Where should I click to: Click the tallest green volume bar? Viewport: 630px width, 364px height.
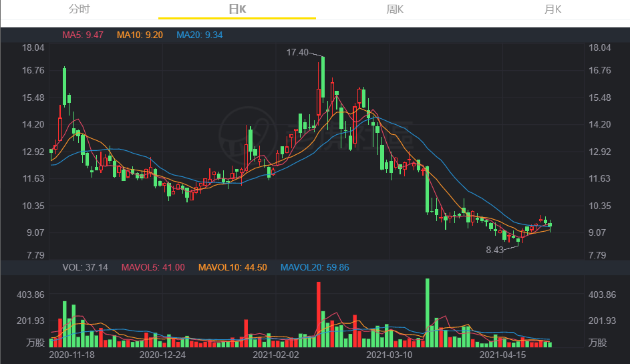click(428, 313)
